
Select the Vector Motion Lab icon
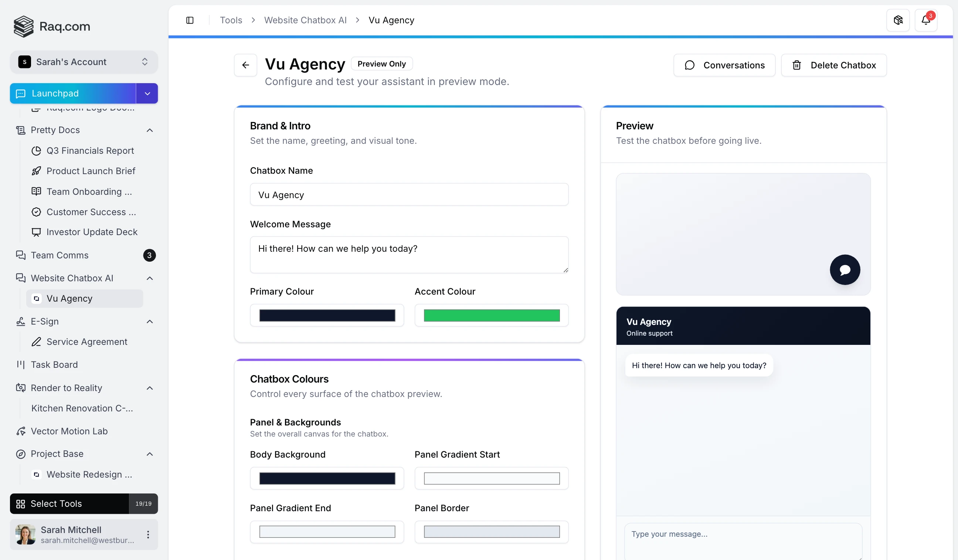(x=21, y=431)
